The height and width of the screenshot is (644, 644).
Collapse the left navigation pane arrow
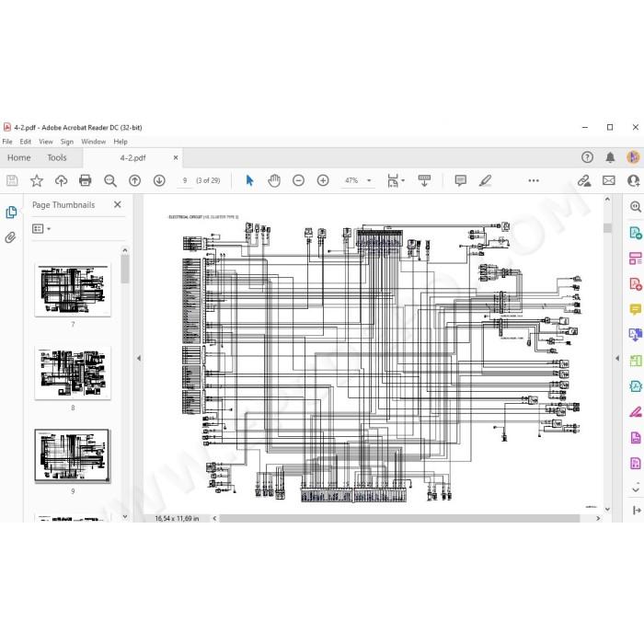coord(139,358)
